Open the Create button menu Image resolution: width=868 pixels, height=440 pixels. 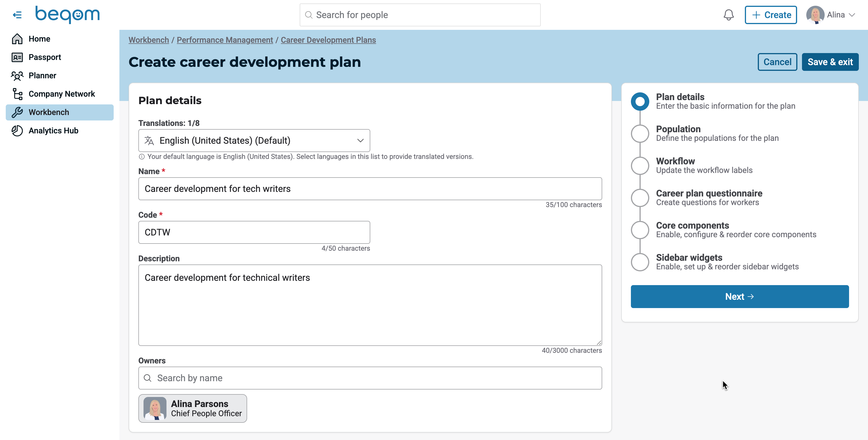(x=771, y=15)
